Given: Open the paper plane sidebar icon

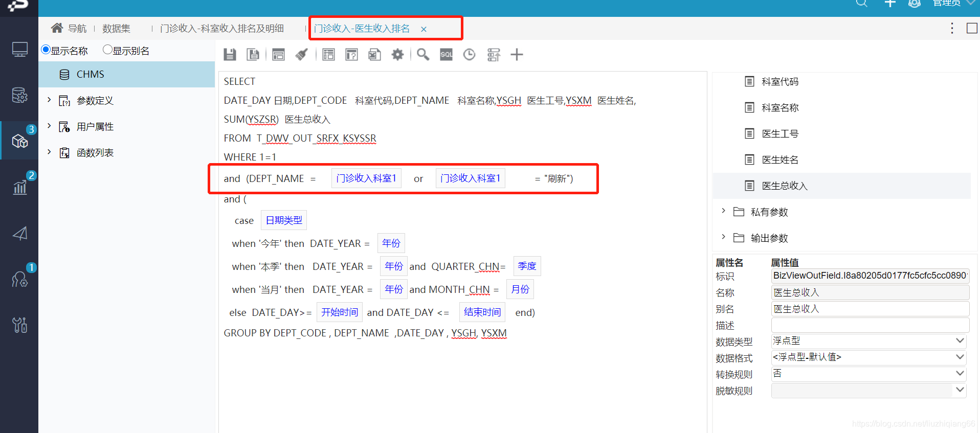Looking at the screenshot, I should tap(19, 234).
